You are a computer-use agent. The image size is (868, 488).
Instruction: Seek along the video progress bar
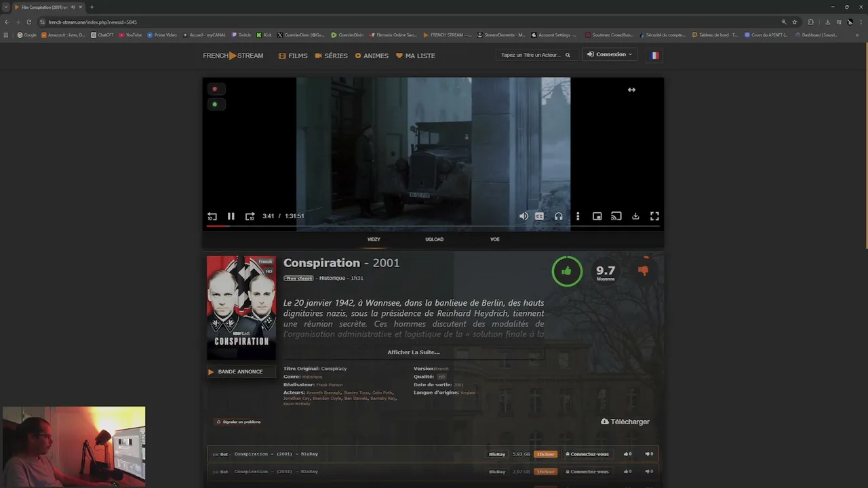[x=433, y=226]
